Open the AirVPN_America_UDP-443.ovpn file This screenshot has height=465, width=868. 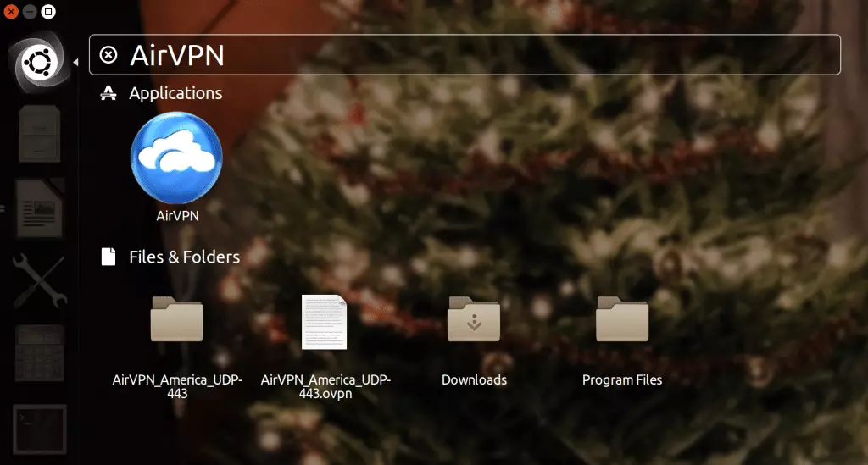[325, 322]
